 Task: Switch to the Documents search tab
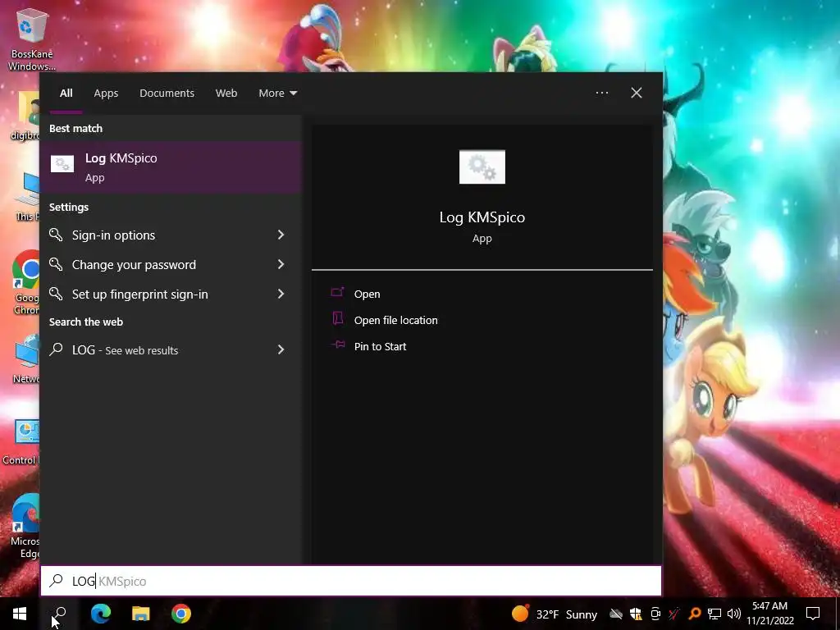click(167, 94)
